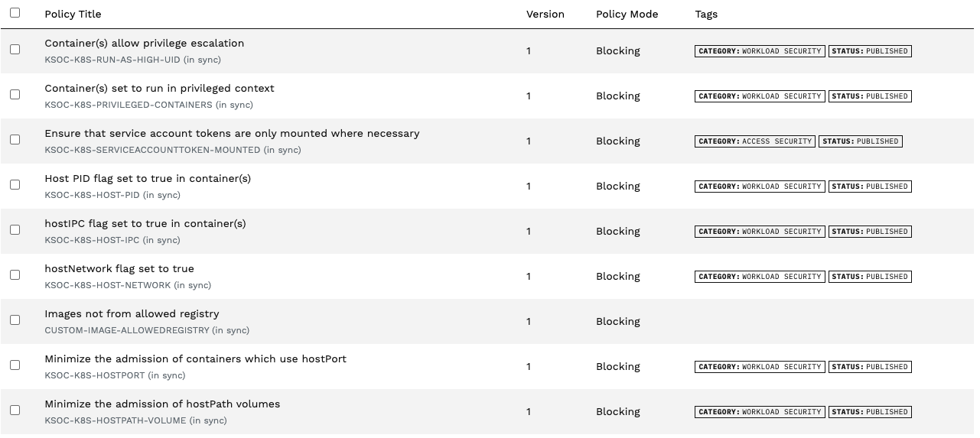Click Published status tag on hostNetwork row
The image size is (980, 438).
(x=870, y=277)
